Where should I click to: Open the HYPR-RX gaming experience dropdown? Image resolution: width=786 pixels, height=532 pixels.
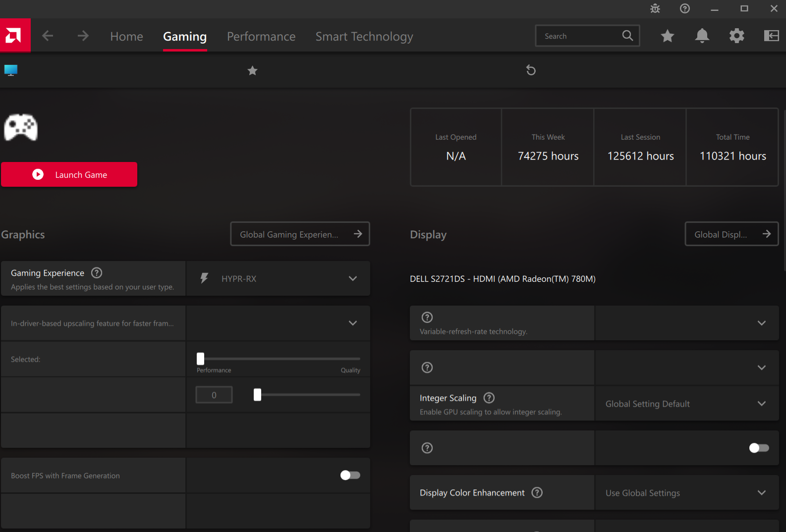pyautogui.click(x=279, y=278)
